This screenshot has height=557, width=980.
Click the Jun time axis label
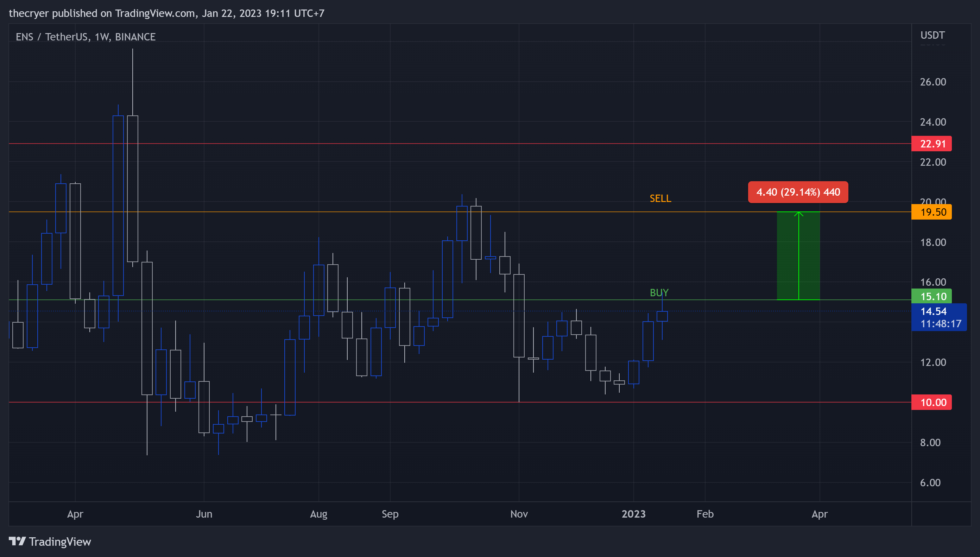coord(204,514)
